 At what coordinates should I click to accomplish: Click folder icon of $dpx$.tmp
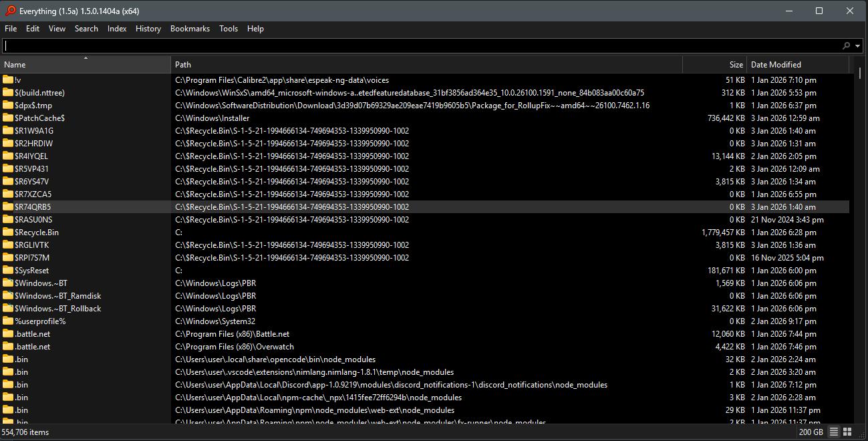pyautogui.click(x=8, y=105)
